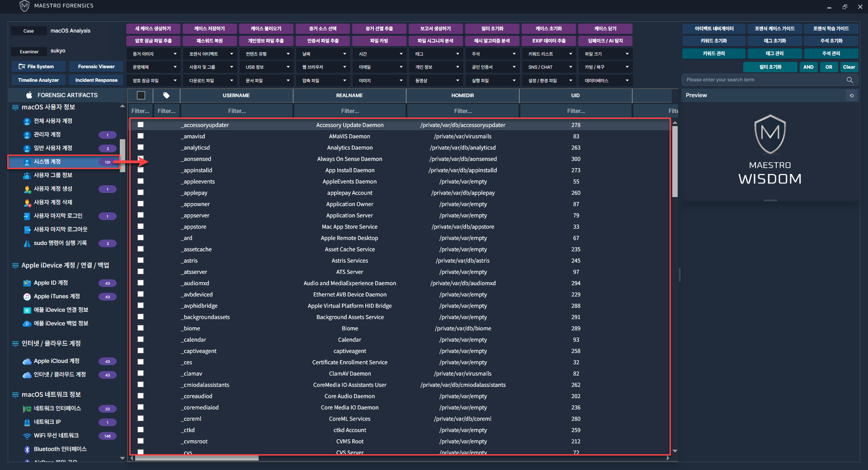868x470 pixels.
Task: Click the tag icon column header
Action: point(166,95)
